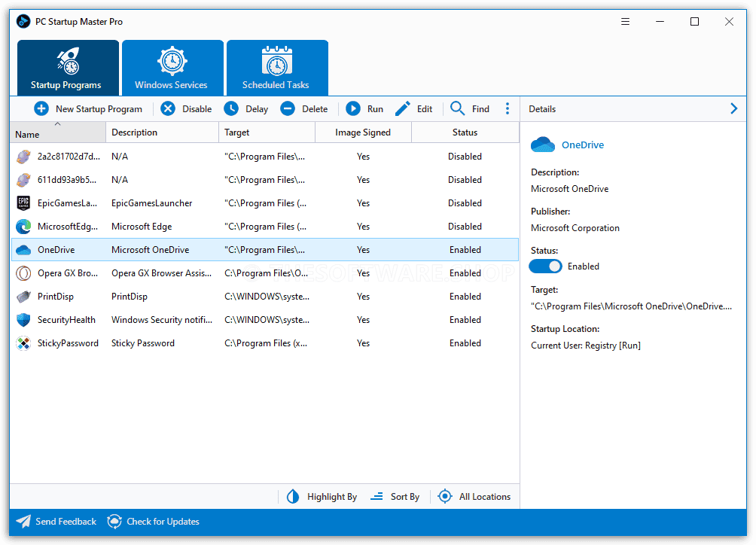Select the 2a2c81702d7d... row name
The height and width of the screenshot is (545, 756).
(x=69, y=157)
